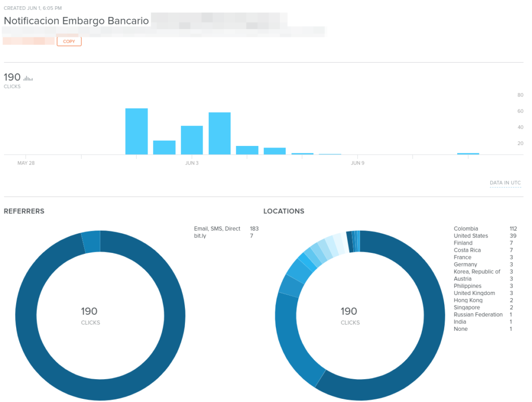Click the MAY 28 axis label
This screenshot has height=402, width=532.
tap(26, 163)
